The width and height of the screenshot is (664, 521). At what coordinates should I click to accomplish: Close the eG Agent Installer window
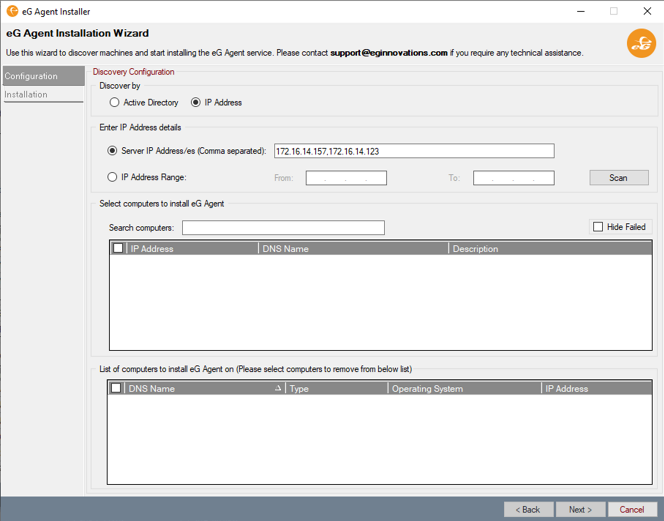pos(647,11)
